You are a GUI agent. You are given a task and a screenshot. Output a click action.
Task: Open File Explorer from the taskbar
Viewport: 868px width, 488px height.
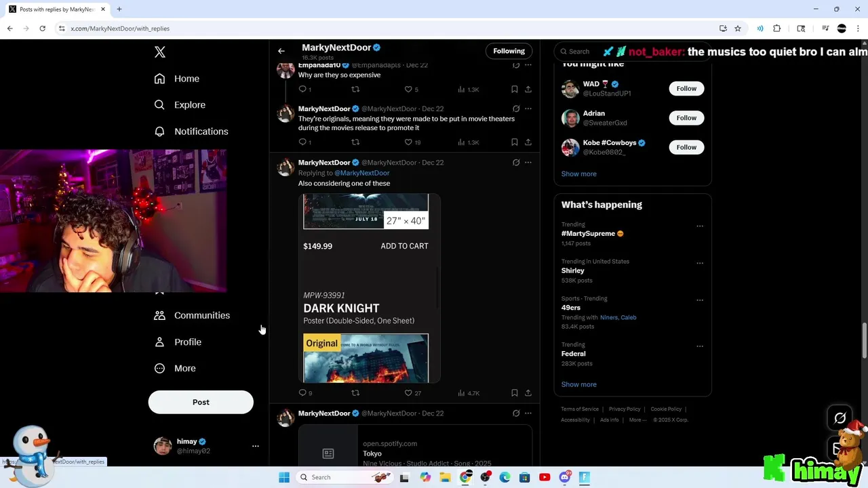[x=445, y=477]
